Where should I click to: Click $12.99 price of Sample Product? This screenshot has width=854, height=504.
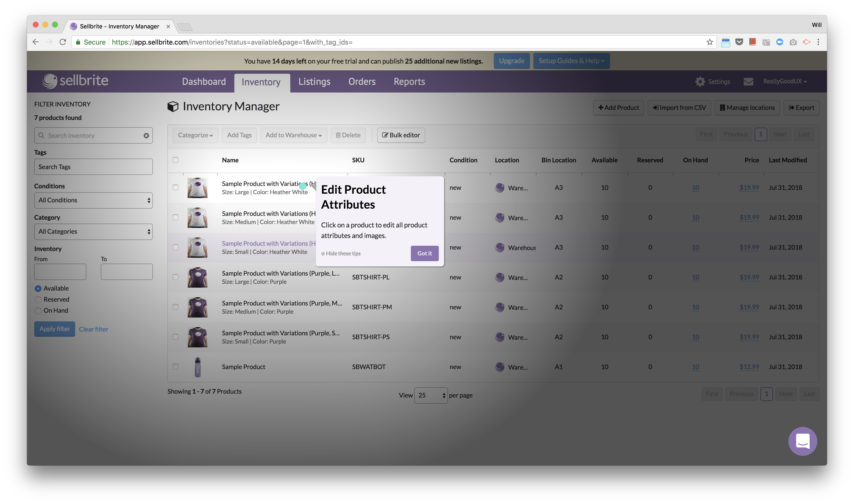(749, 367)
